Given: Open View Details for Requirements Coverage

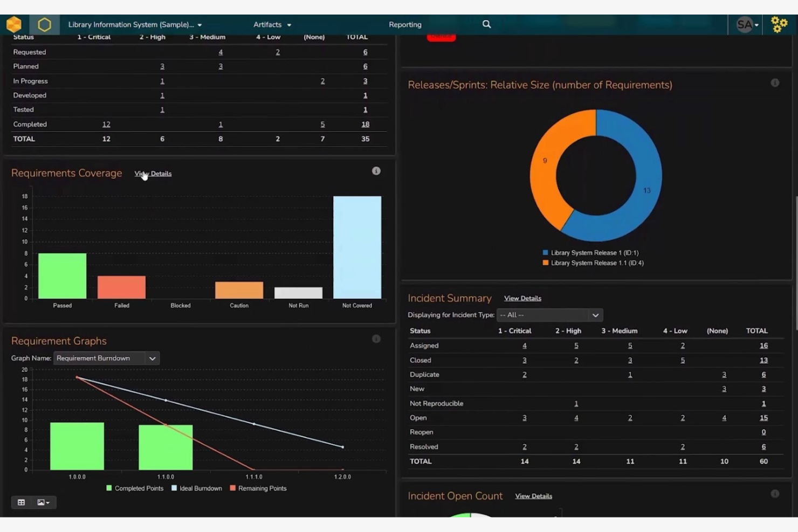Looking at the screenshot, I should [x=153, y=174].
